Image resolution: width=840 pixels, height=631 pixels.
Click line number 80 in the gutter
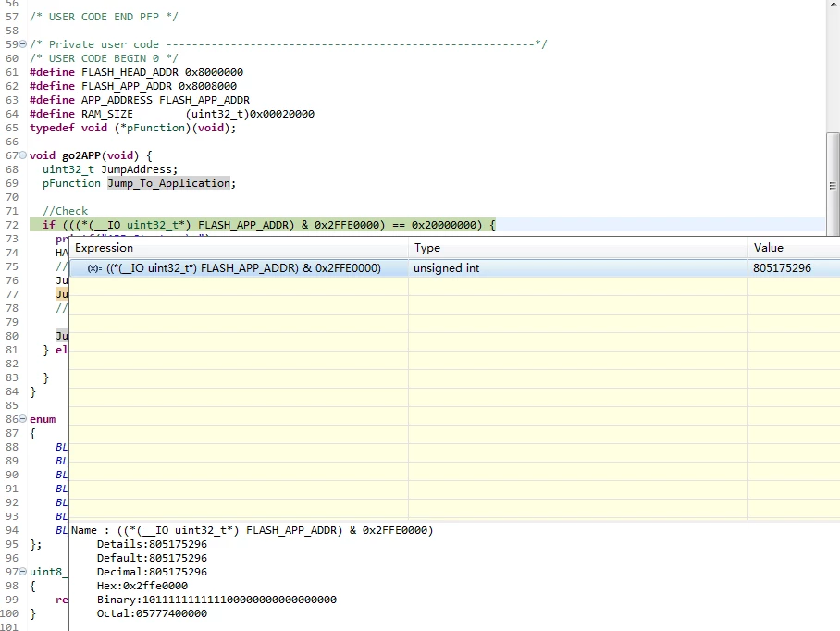tap(12, 336)
